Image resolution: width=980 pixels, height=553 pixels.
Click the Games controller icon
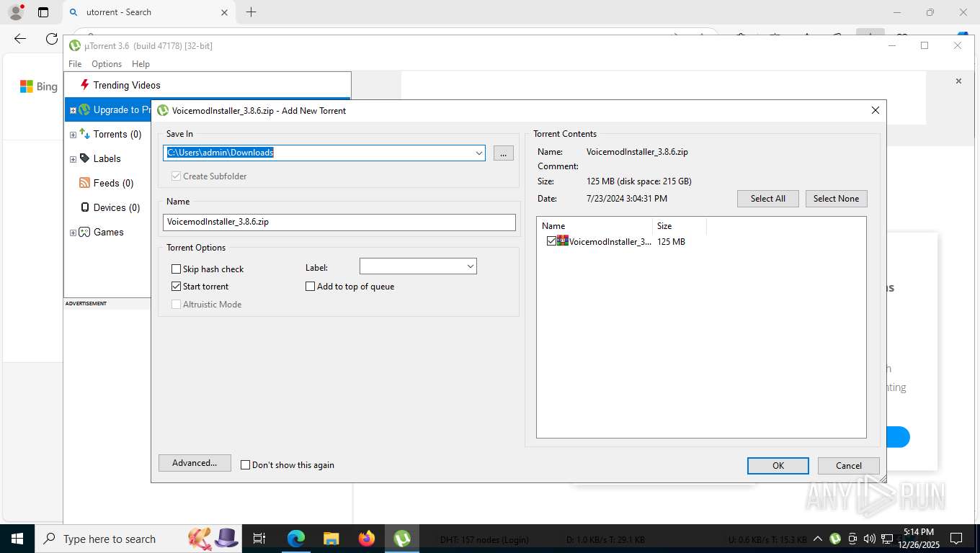(x=84, y=232)
